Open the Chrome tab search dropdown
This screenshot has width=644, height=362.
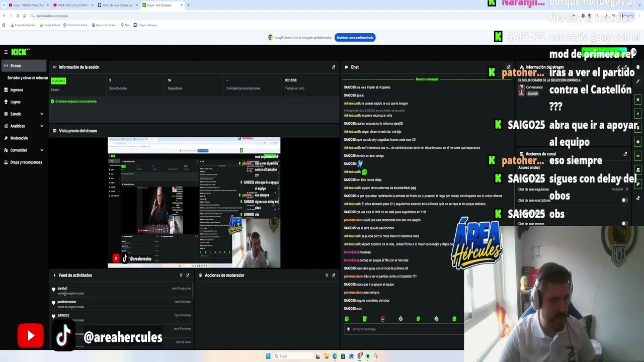4,5
